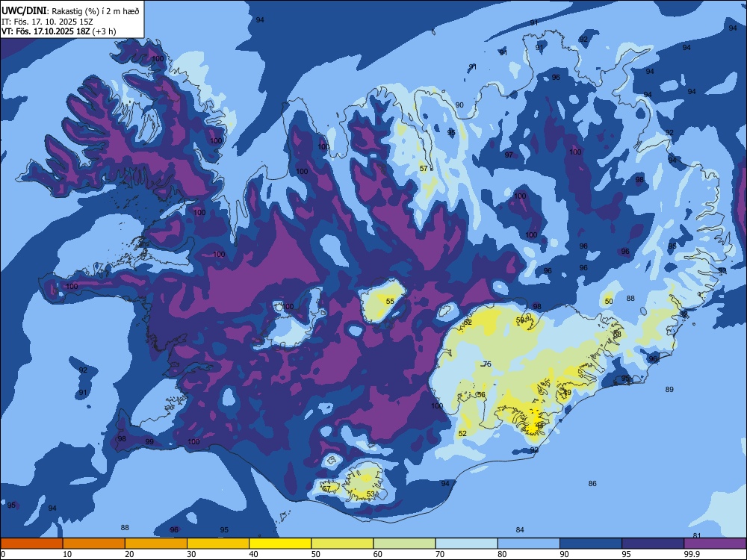The image size is (747, 560).
Task: Click the orange 10–20 legend color box
Action: [x=94, y=544]
